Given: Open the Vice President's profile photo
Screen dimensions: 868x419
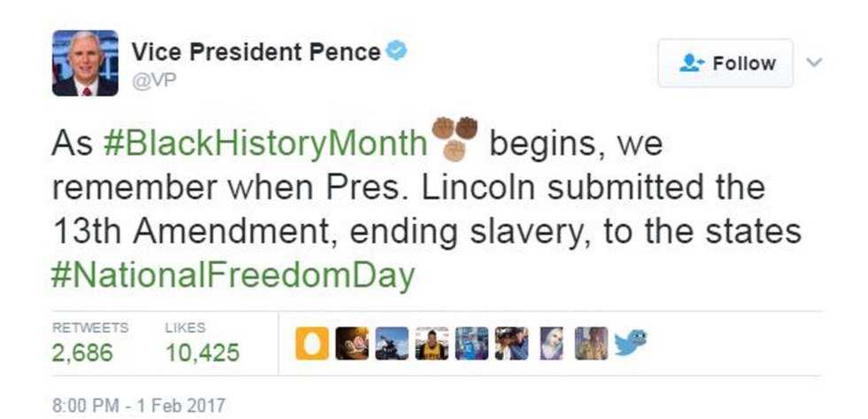Looking at the screenshot, I should pos(85,63).
